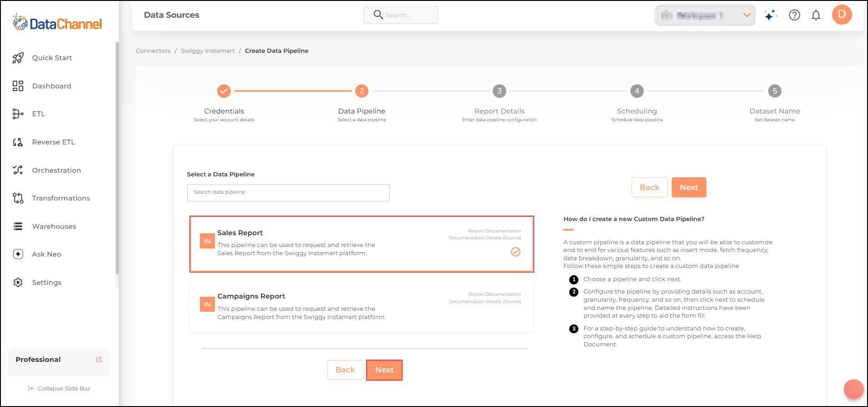Go to Transformations menu item
This screenshot has height=407, width=868.
pyautogui.click(x=61, y=198)
